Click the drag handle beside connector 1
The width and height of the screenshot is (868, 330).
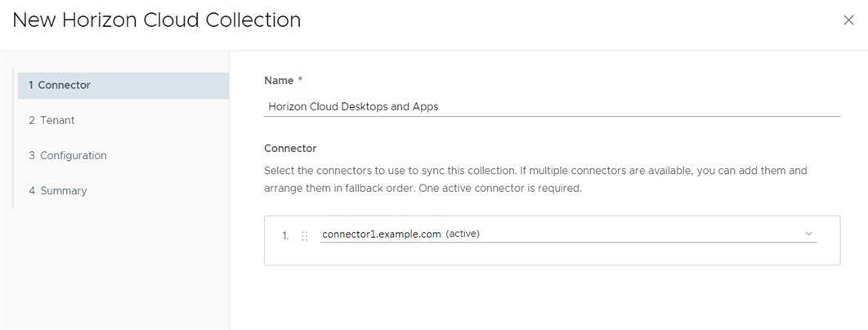coord(305,236)
